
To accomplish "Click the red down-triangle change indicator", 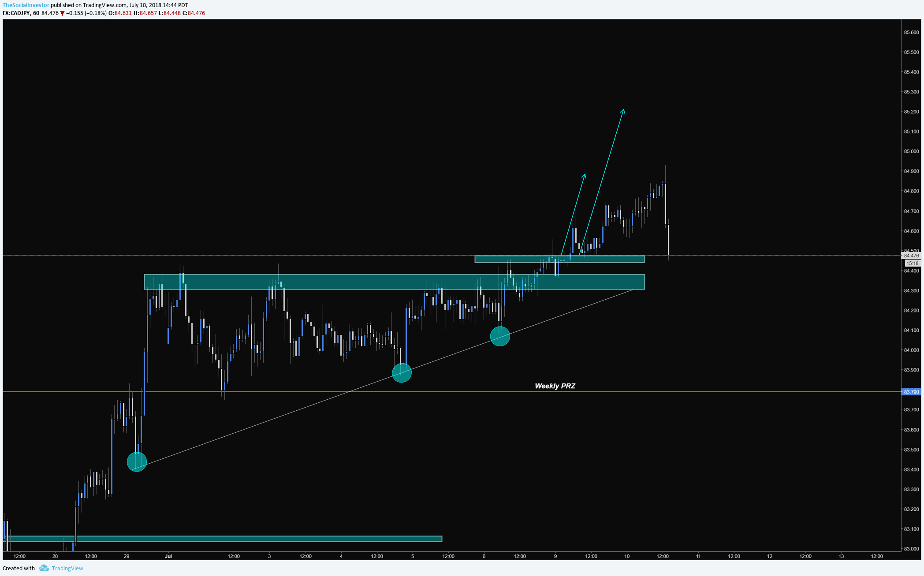I will pyautogui.click(x=62, y=13).
